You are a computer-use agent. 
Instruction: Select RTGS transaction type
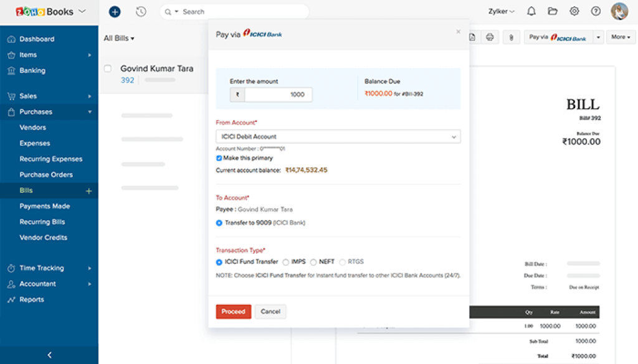point(342,262)
